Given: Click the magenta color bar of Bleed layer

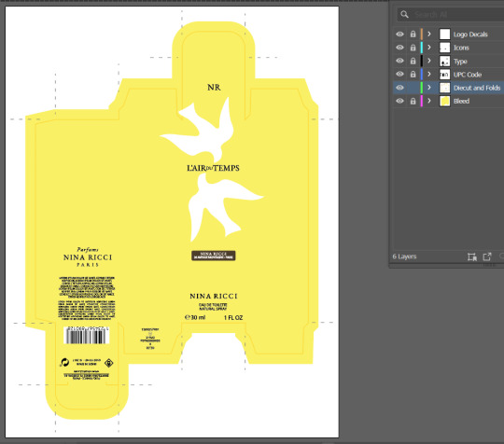Looking at the screenshot, I should pyautogui.click(x=421, y=101).
